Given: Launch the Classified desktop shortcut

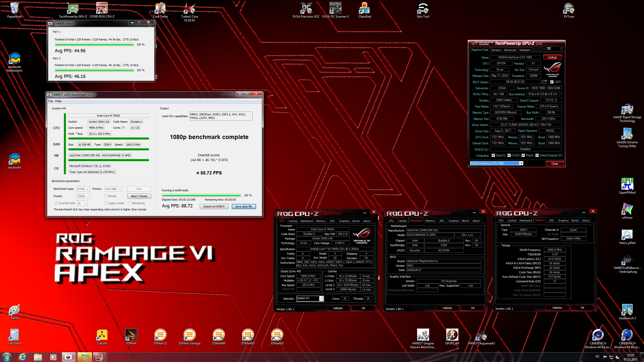Looking at the screenshot, I should pos(365,10).
